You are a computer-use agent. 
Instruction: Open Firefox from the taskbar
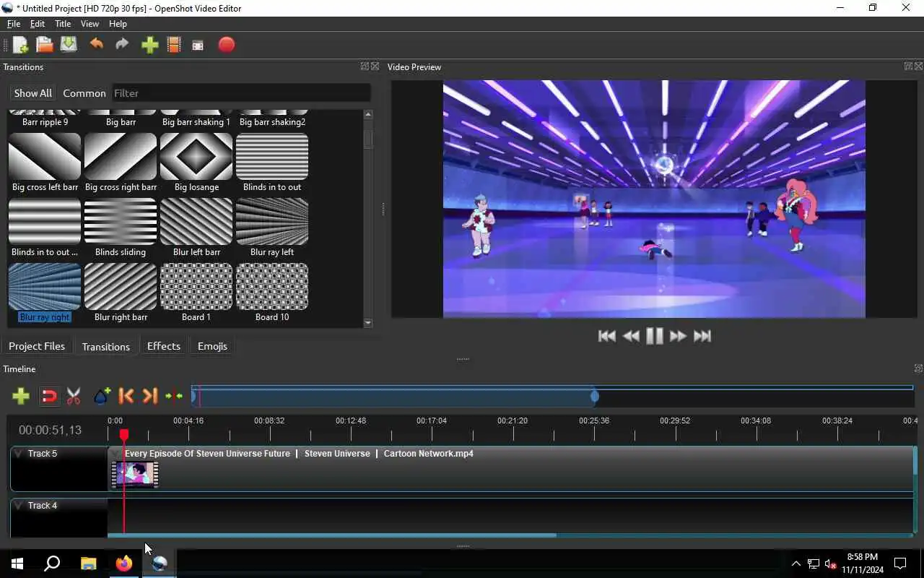(124, 564)
